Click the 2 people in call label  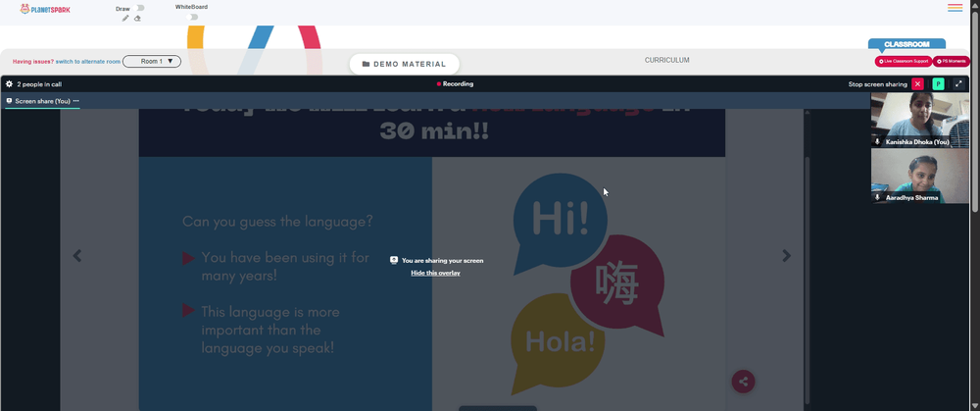tap(39, 84)
